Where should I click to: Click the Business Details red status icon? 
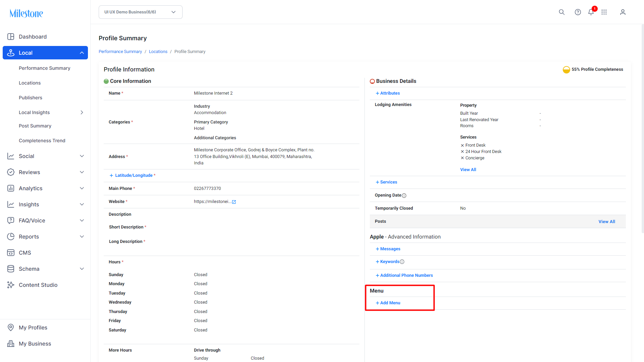click(x=372, y=81)
